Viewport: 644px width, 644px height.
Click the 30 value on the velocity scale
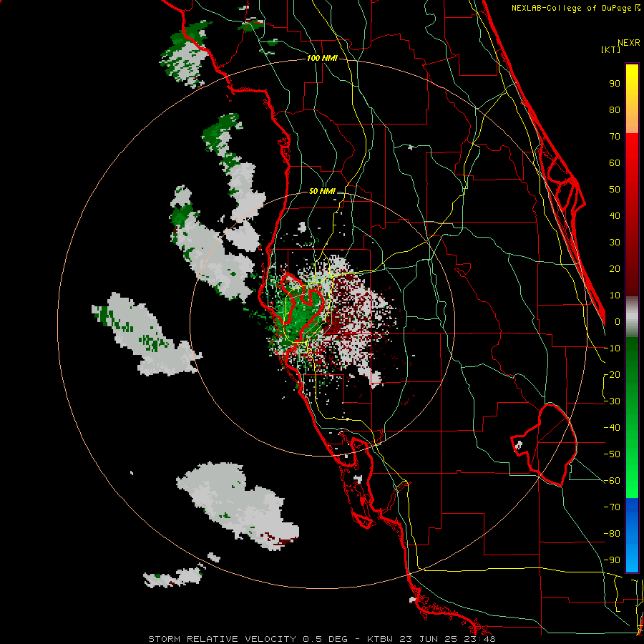(615, 243)
